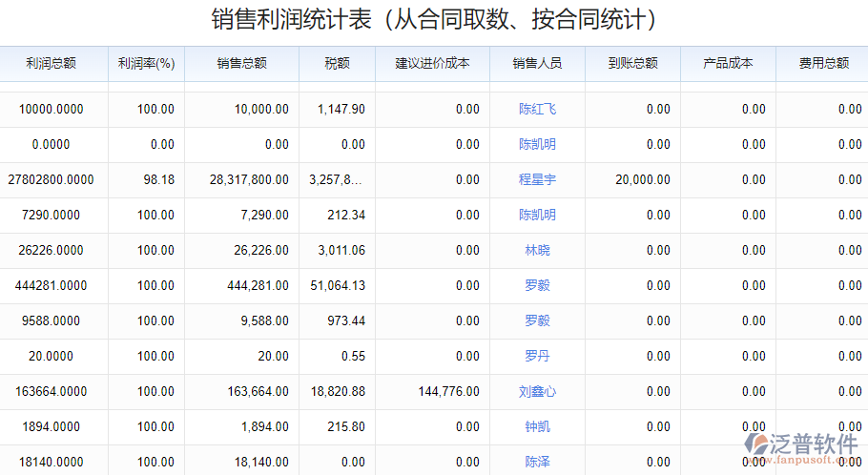The image size is (868, 475).
Task: Open the 钟凯 salesperson link
Action: (537, 427)
